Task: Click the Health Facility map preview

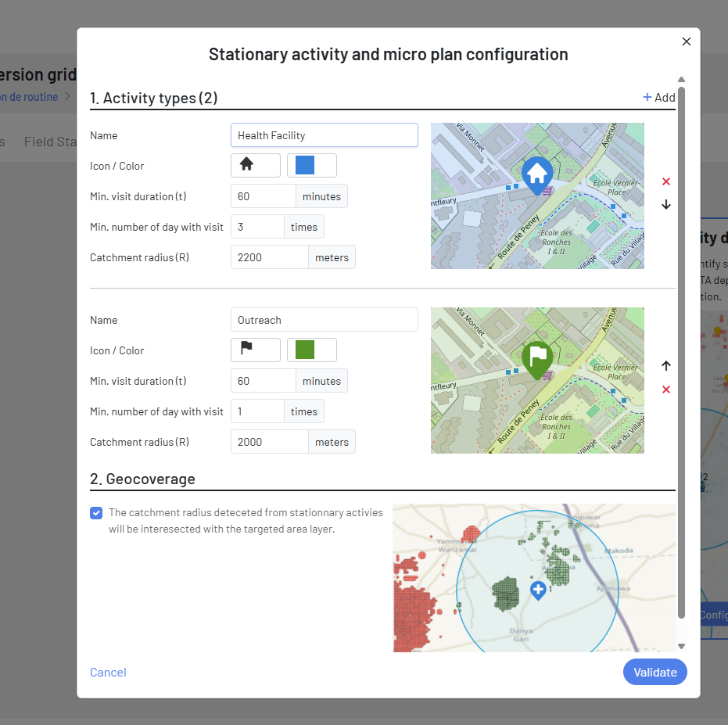Action: pos(537,196)
